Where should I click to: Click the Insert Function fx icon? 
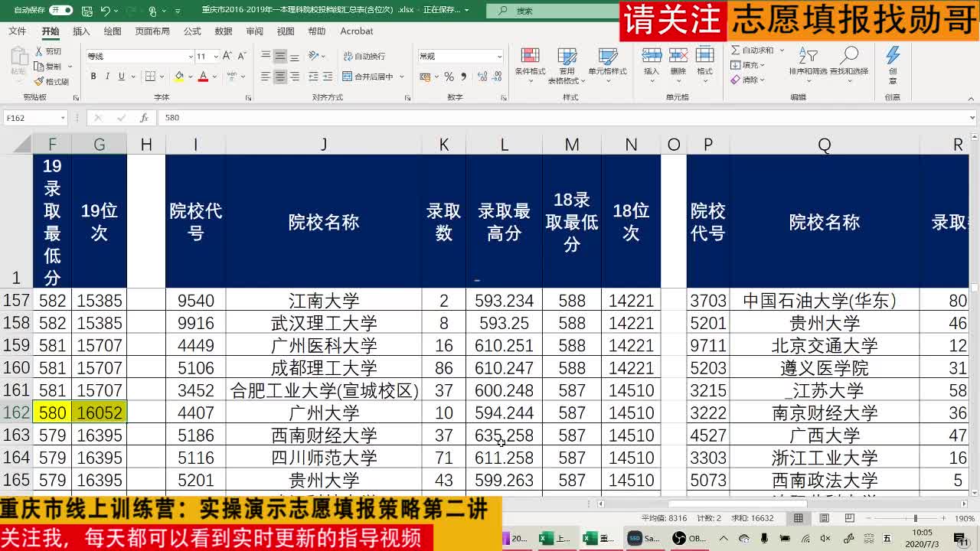144,118
